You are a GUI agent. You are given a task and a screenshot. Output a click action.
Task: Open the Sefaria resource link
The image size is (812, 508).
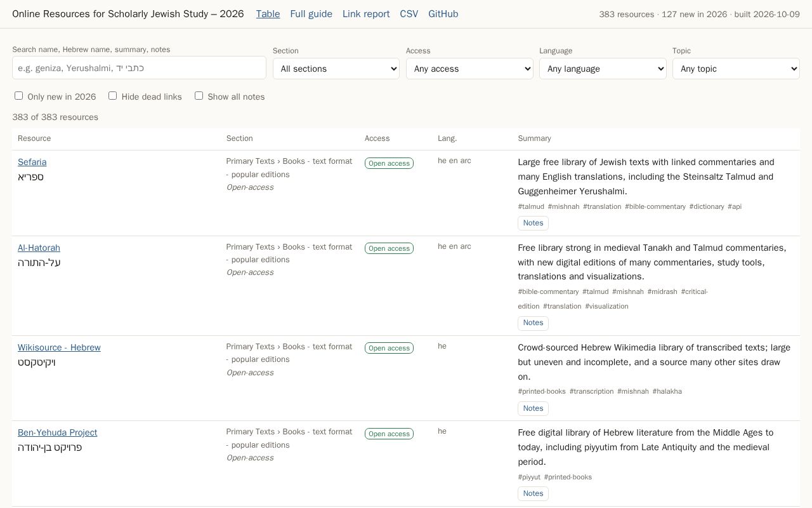32,162
